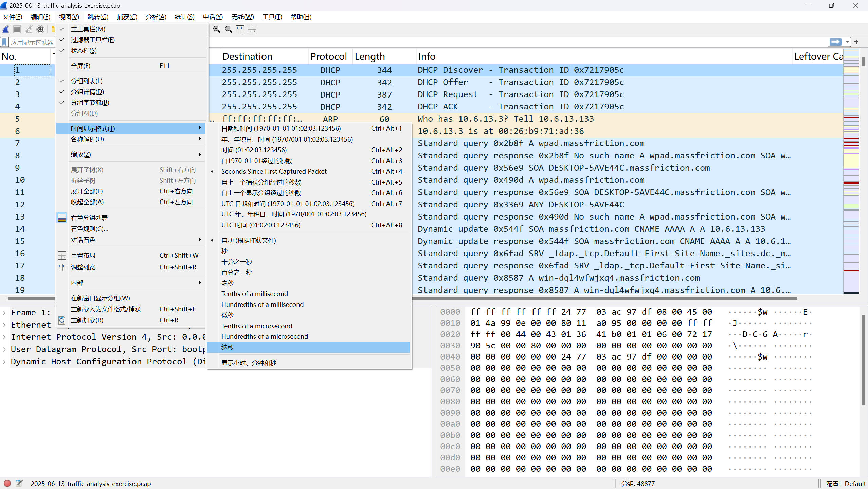Toggle 分组字节流 packet bytes pane visibility
This screenshot has height=489, width=868.
90,102
